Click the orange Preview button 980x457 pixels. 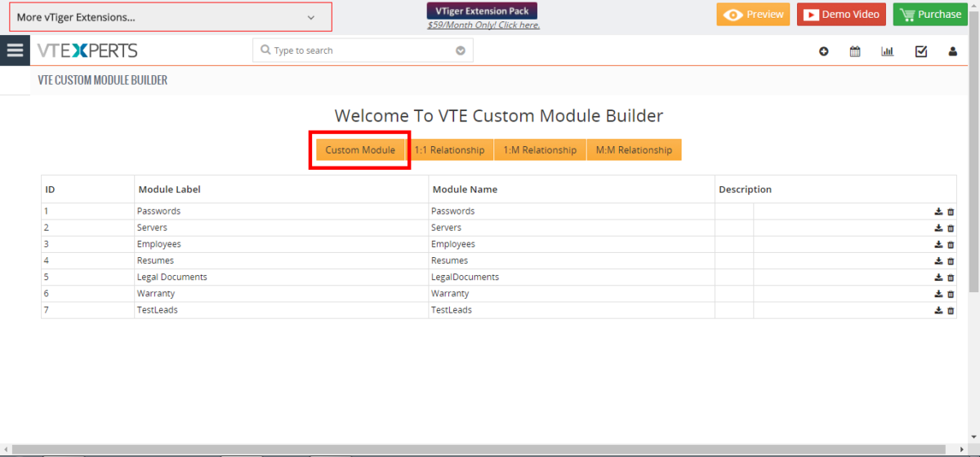[x=754, y=14]
